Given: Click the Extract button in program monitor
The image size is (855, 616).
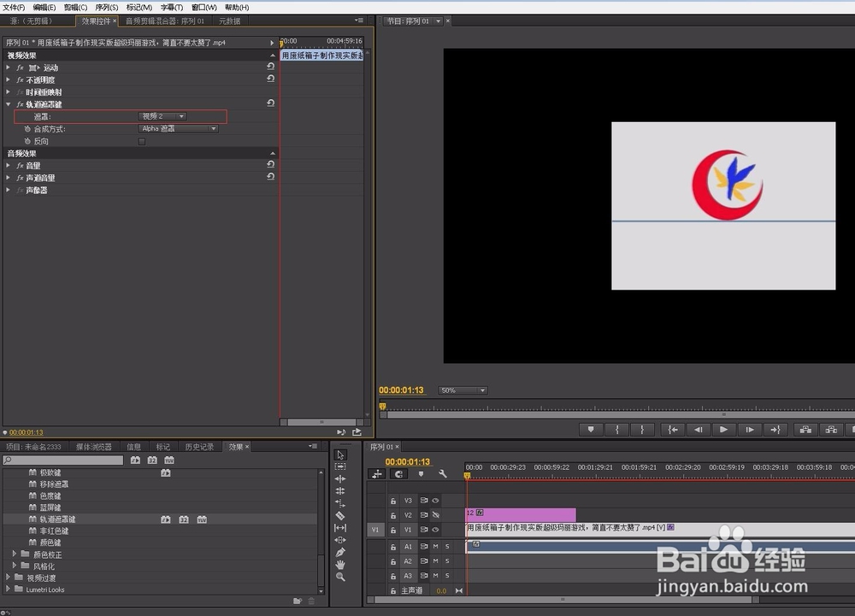Looking at the screenshot, I should 831,430.
